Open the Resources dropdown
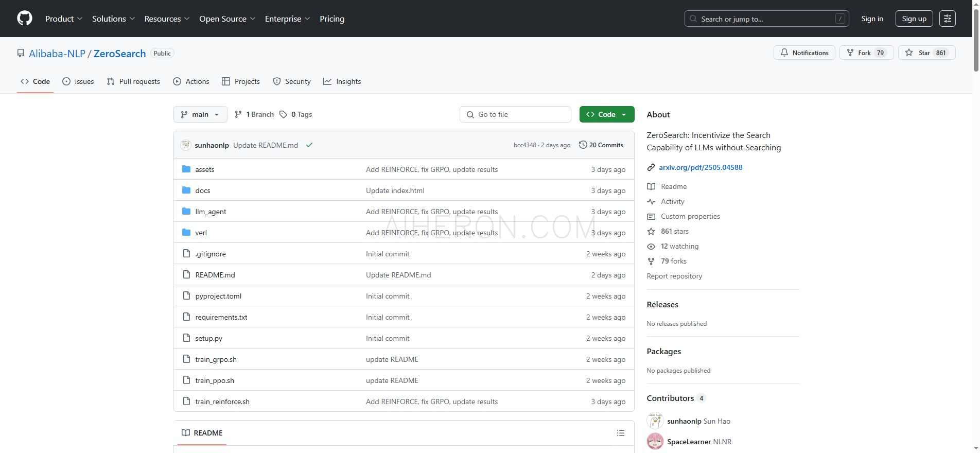Image resolution: width=980 pixels, height=453 pixels. click(167, 19)
